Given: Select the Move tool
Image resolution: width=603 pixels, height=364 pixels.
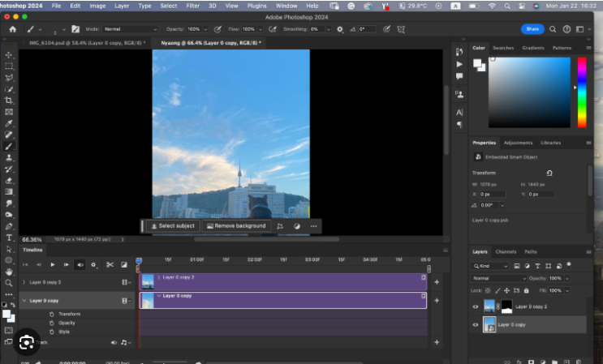Looking at the screenshot, I should [9, 54].
